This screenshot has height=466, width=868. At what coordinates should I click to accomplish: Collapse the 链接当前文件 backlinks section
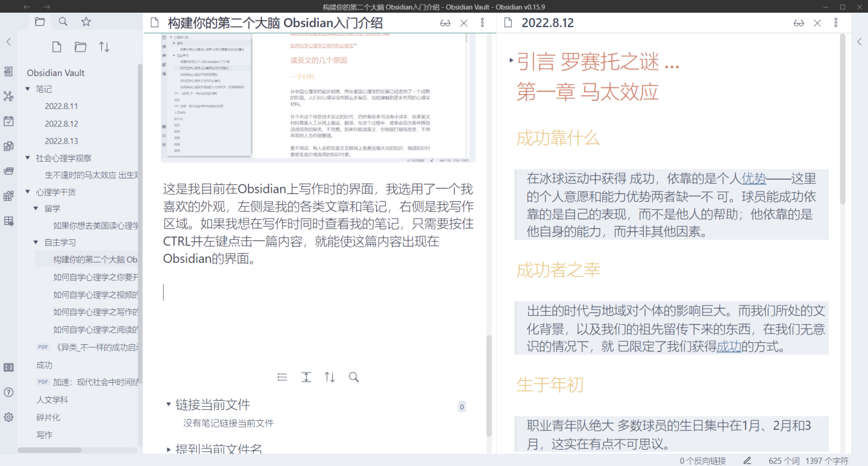tap(169, 405)
